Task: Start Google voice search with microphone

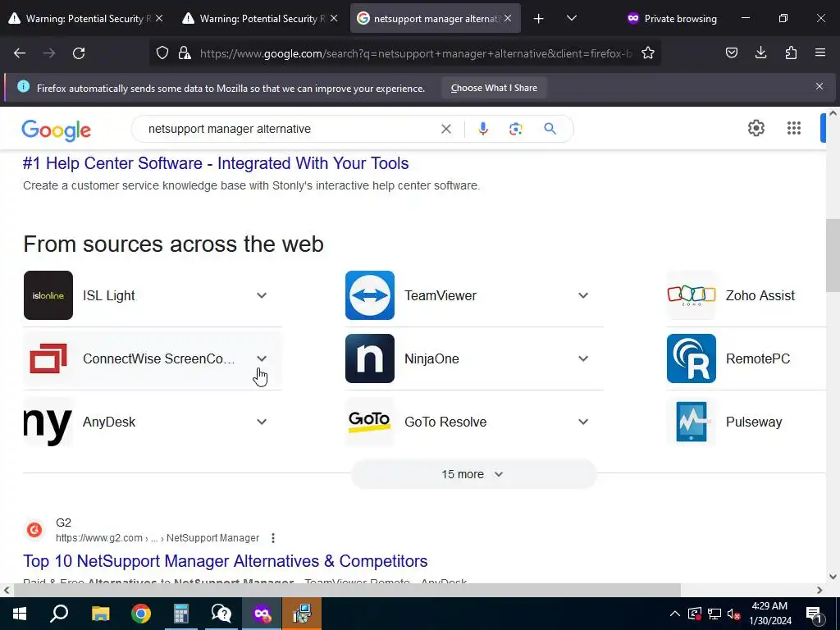Action: 482,129
